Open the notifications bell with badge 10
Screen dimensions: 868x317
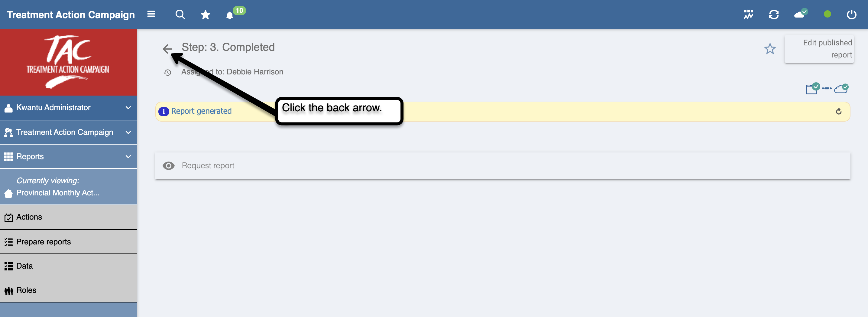230,15
